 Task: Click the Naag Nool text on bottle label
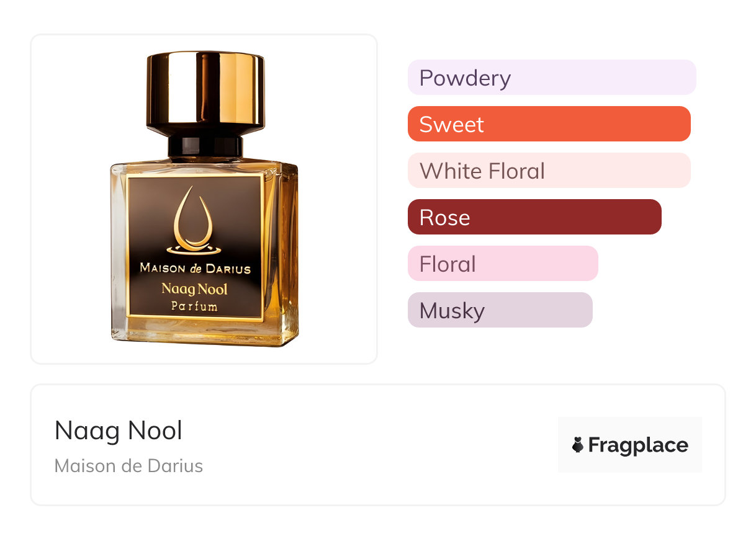tap(195, 289)
